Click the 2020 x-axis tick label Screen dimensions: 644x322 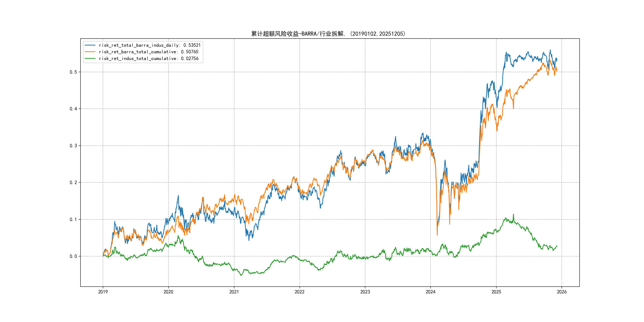pyautogui.click(x=168, y=292)
